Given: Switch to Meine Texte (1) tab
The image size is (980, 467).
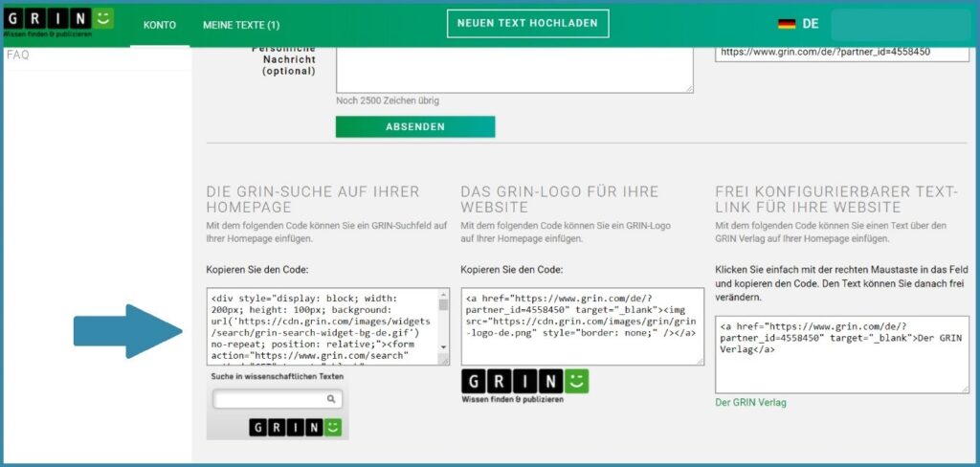Looking at the screenshot, I should [241, 25].
